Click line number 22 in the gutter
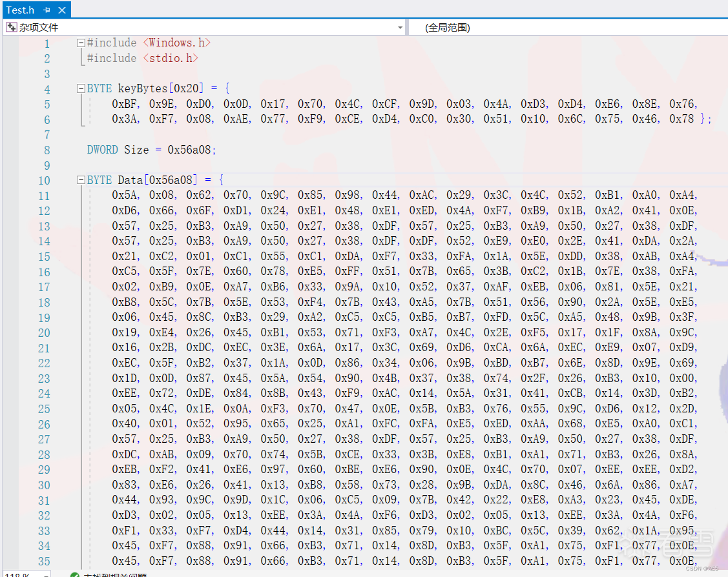This screenshot has width=728, height=577. tap(44, 363)
